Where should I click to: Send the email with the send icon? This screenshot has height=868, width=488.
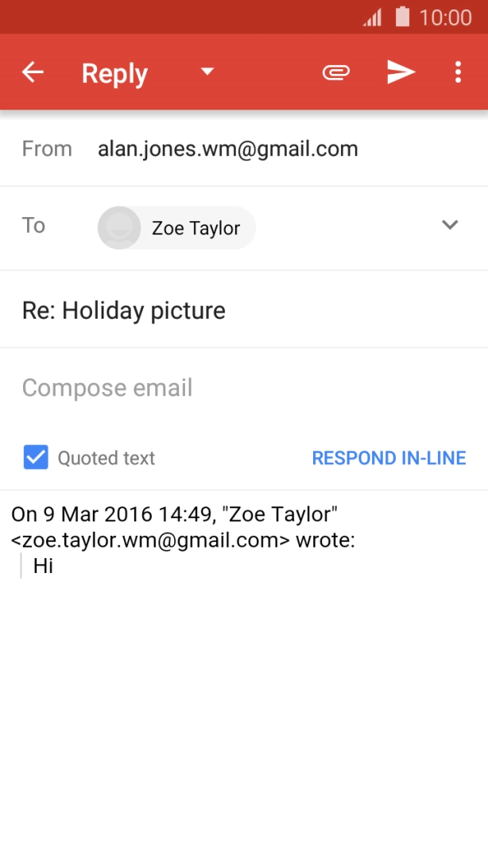[x=401, y=72]
